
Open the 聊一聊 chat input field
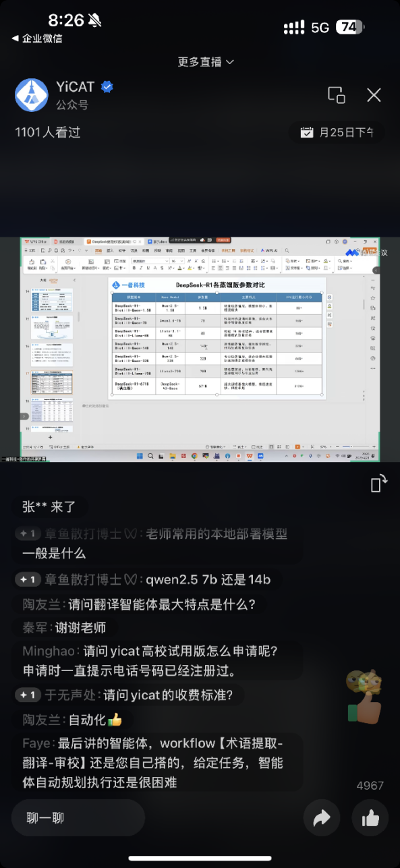(78, 819)
